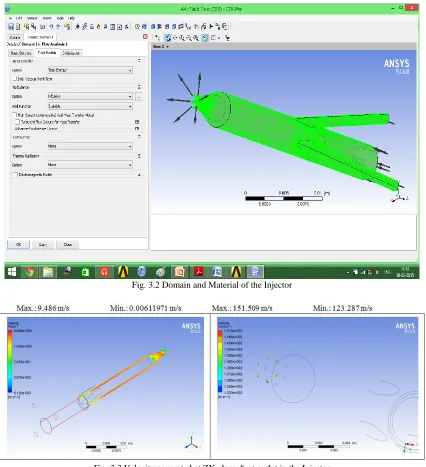This screenshot has height=467, width=426.
Task: Click the page icon beside Advanced Turbulence Control
Action: pyautogui.click(x=137, y=129)
